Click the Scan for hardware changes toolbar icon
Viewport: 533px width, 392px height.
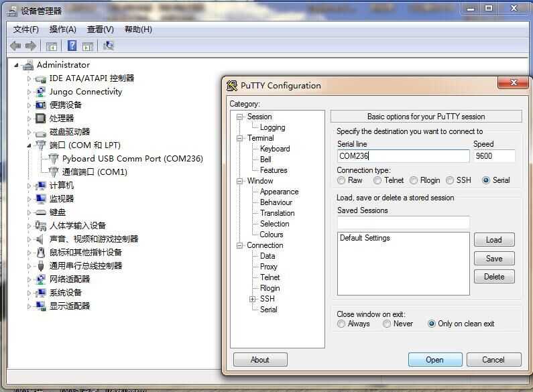tap(109, 46)
